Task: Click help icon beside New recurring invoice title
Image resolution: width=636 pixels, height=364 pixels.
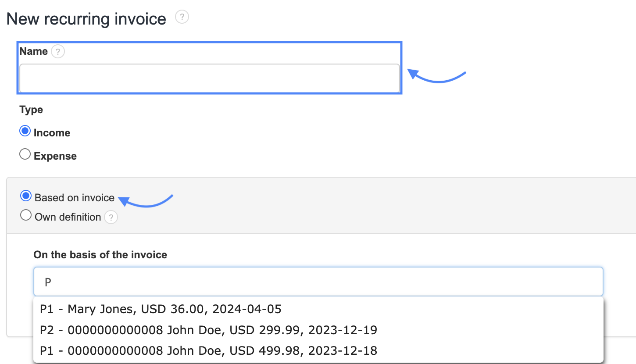Action: pyautogui.click(x=182, y=18)
